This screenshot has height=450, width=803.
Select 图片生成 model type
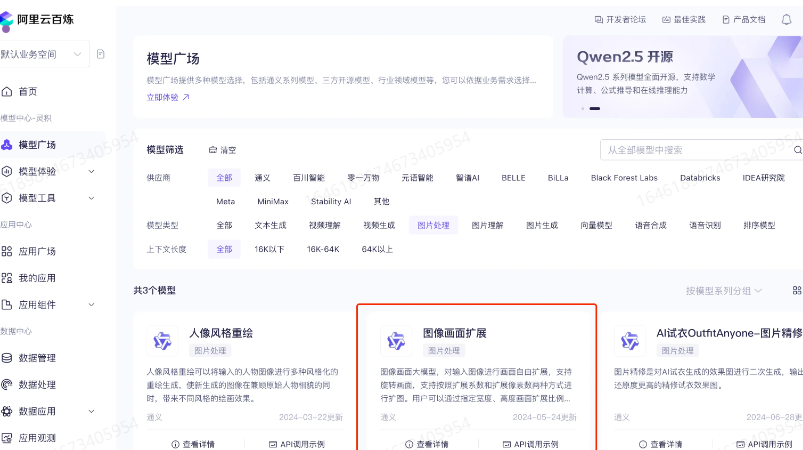coord(542,225)
